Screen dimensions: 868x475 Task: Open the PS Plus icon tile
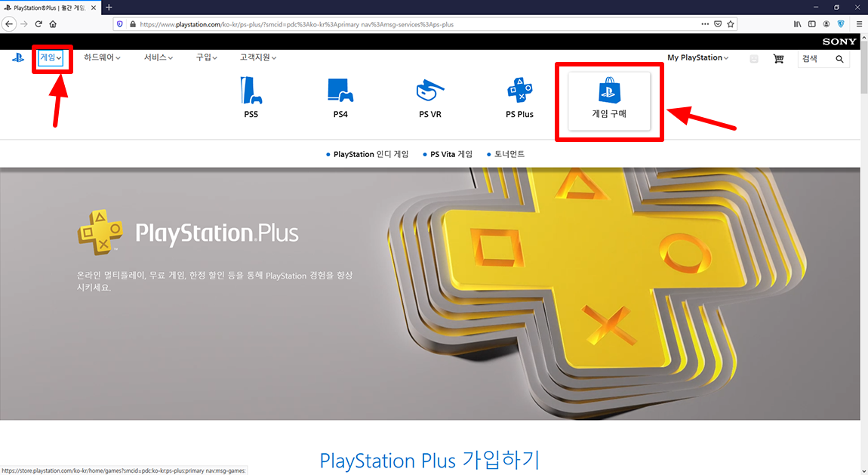click(x=519, y=98)
